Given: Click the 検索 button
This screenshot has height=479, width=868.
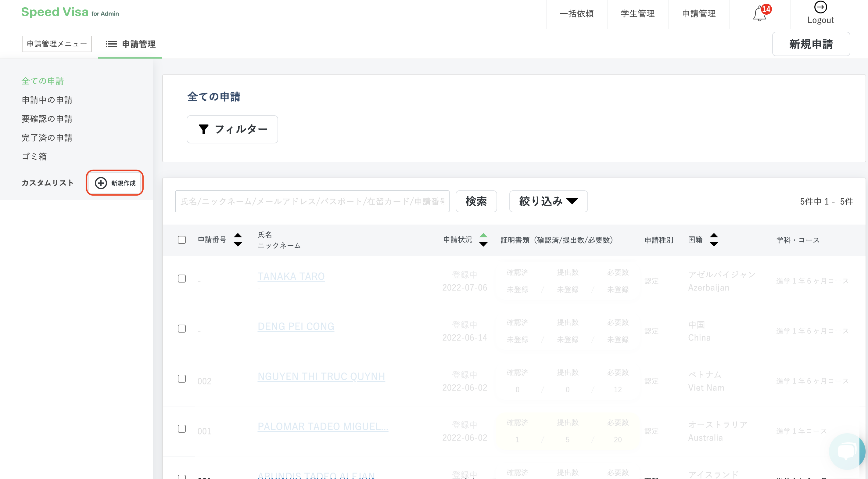Looking at the screenshot, I should coord(476,201).
